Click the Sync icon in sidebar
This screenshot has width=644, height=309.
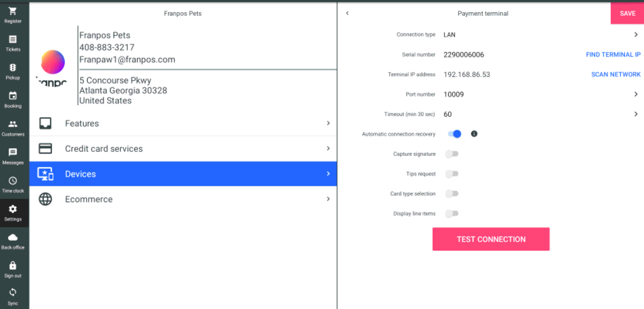13,293
